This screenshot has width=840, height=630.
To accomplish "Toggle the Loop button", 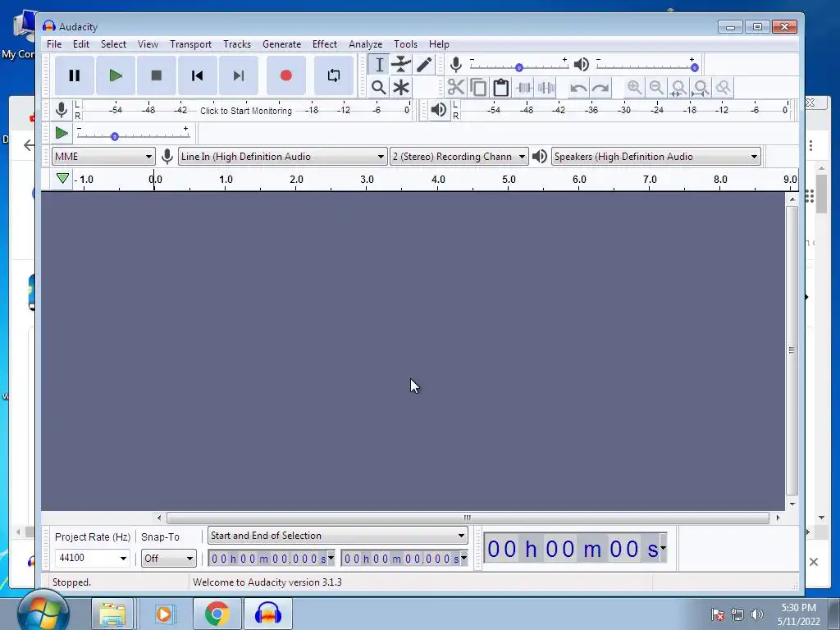I will tap(333, 75).
